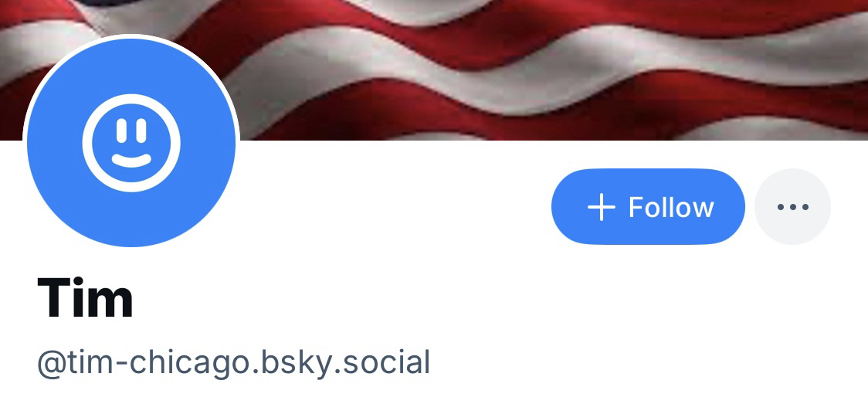
Task: Tap the middle dot of ellipsis icon
Action: tap(793, 207)
